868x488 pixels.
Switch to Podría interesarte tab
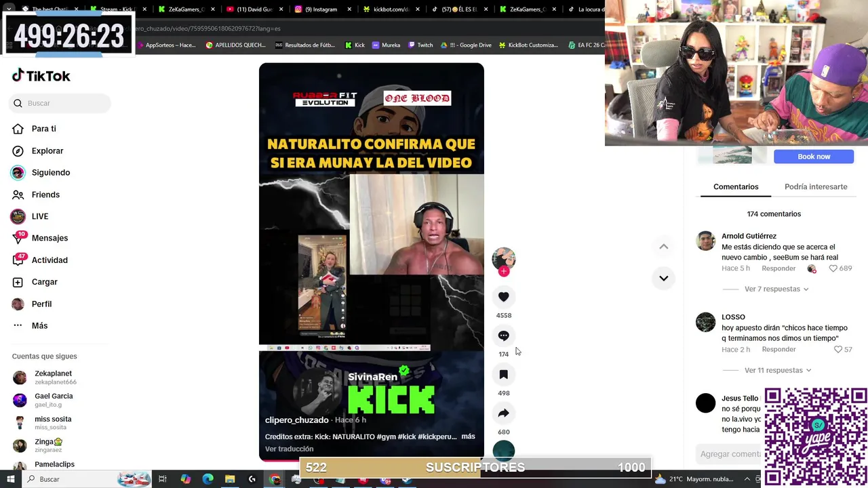click(x=816, y=186)
